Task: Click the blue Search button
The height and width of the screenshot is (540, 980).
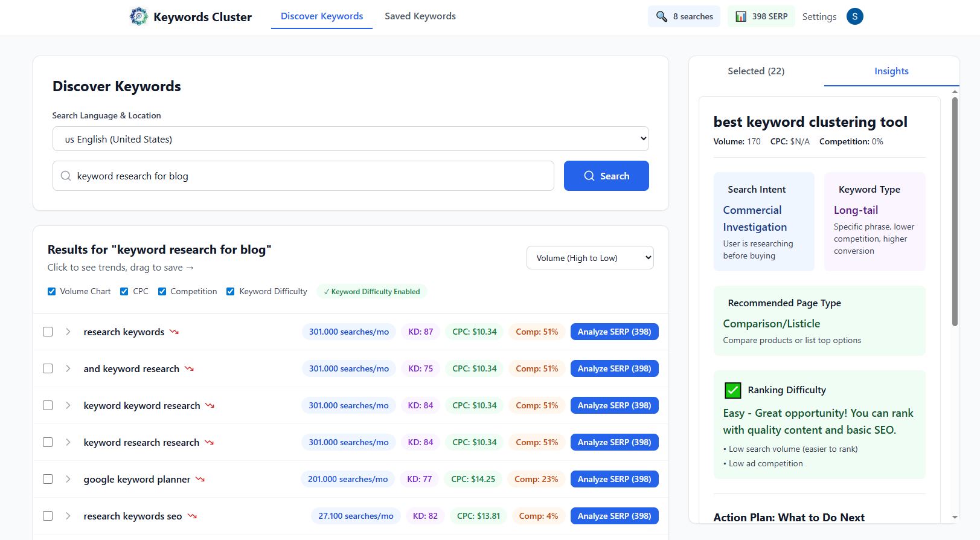Action: pyautogui.click(x=606, y=176)
